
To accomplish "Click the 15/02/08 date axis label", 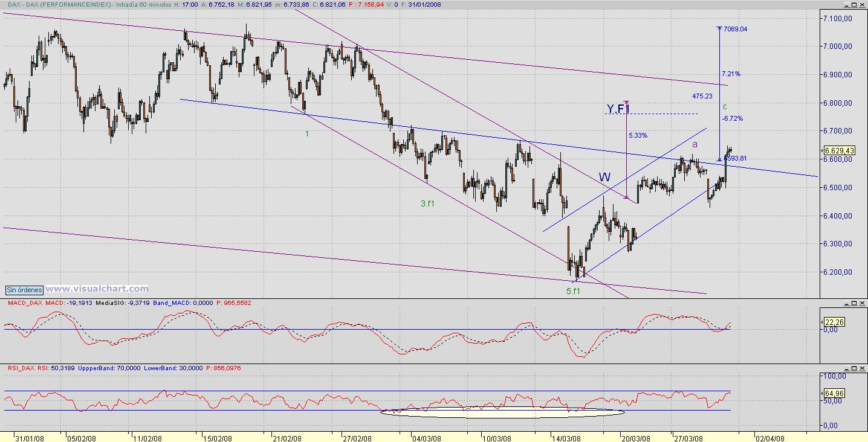I will pyautogui.click(x=218, y=438).
